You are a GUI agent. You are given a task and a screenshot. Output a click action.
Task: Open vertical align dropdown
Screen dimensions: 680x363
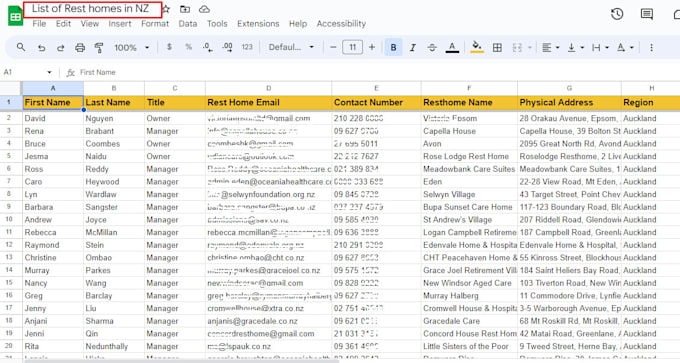pos(575,48)
